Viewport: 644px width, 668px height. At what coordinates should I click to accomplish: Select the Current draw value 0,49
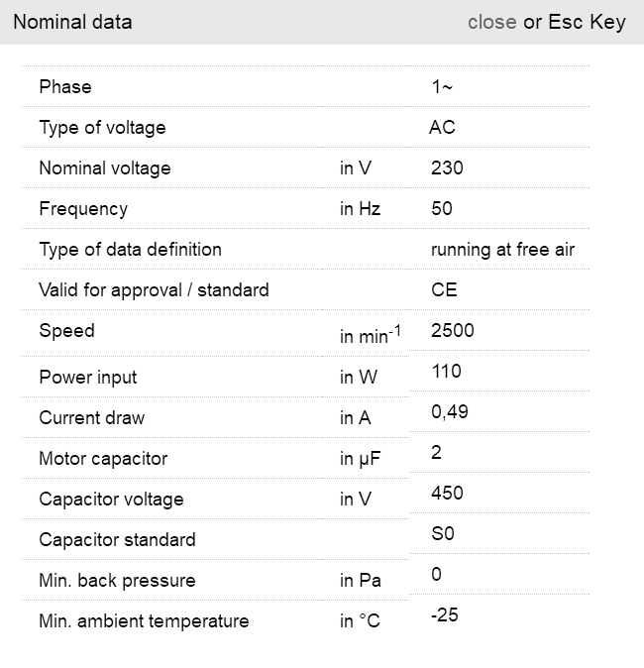point(450,412)
